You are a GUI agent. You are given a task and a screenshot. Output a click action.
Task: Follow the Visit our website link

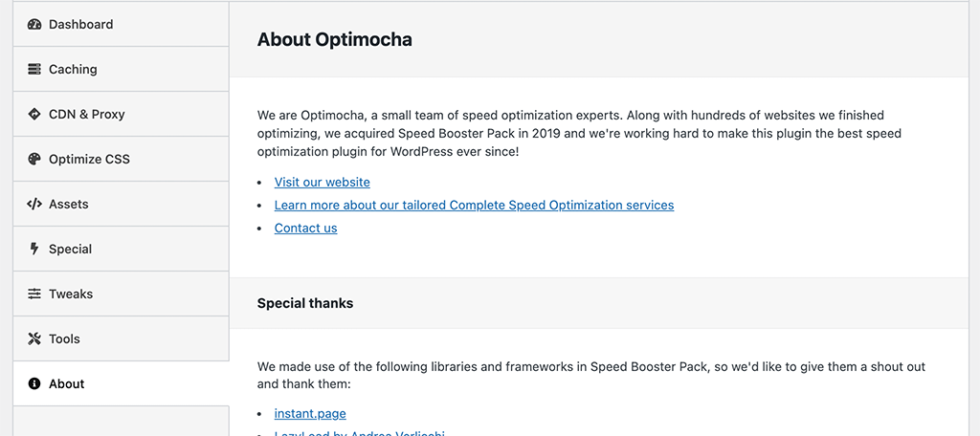click(x=322, y=183)
